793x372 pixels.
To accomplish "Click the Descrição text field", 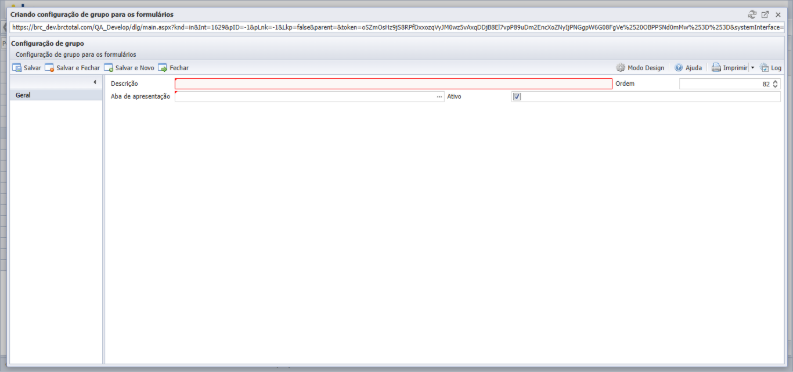I will 393,84.
